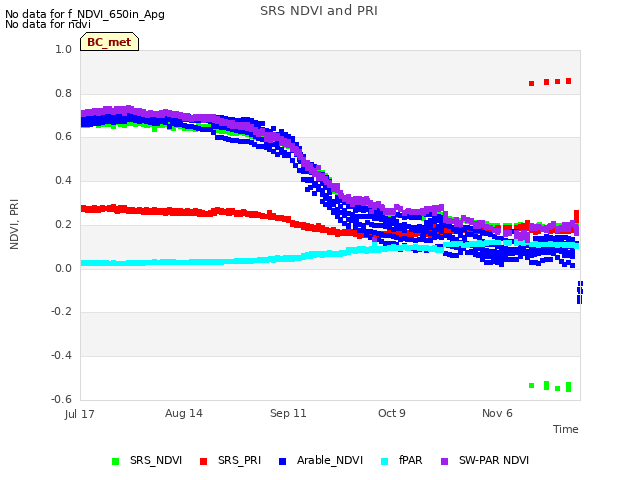Click the cyan fPAR legend swatch
Screen dimensions: 640x480
pyautogui.click(x=384, y=461)
